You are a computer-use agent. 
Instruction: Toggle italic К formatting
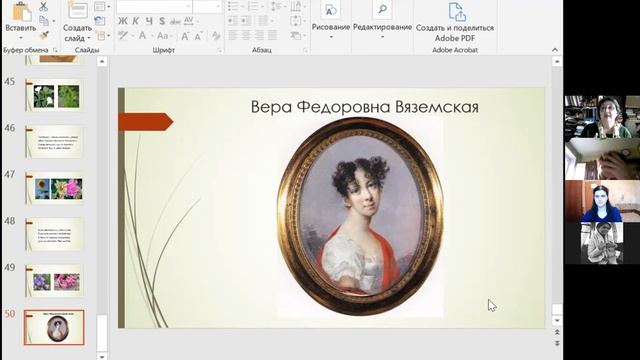(x=136, y=20)
